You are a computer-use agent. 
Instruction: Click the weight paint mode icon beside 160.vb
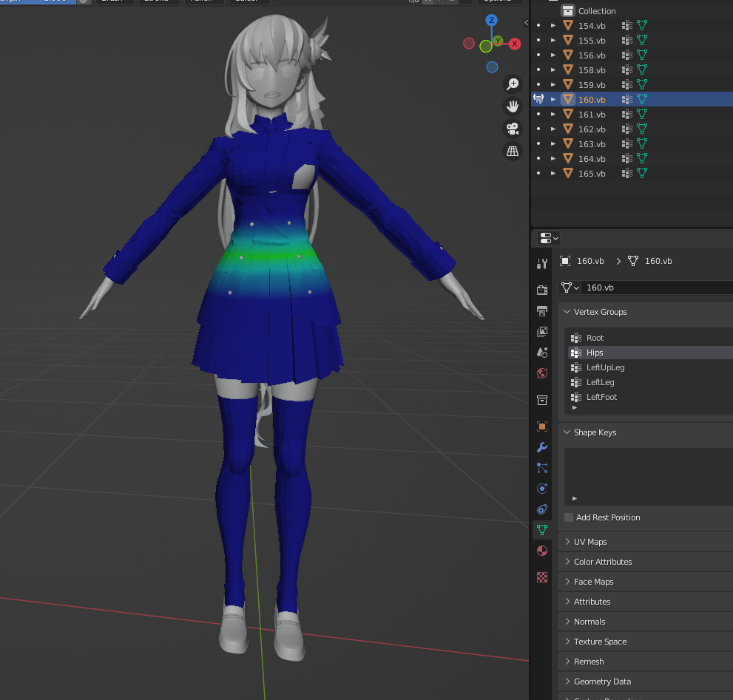[538, 99]
